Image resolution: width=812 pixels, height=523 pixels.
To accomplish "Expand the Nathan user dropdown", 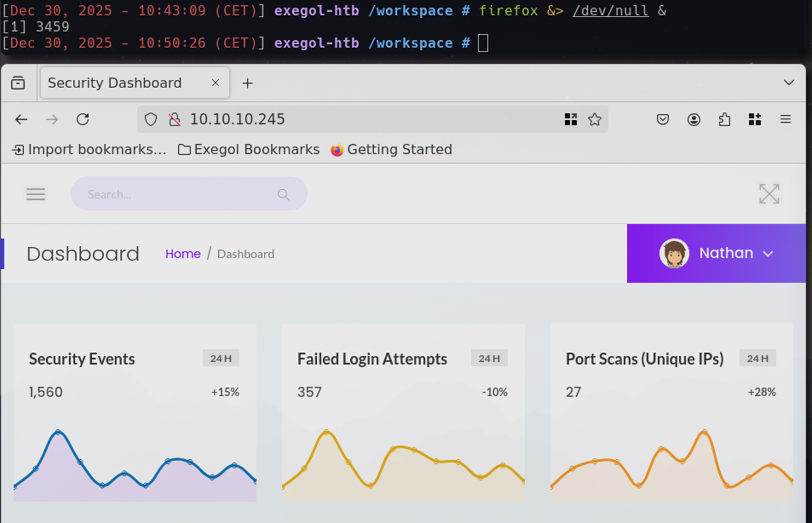I will [716, 253].
